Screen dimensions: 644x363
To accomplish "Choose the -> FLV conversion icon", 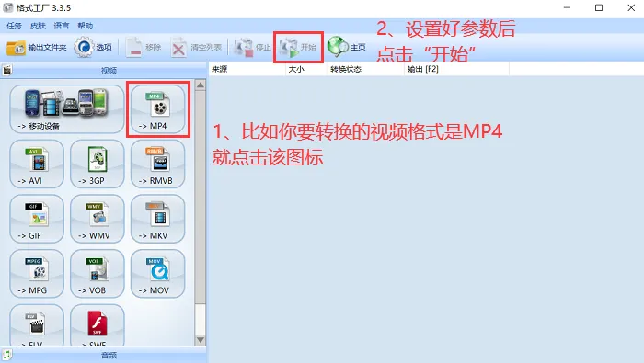I will point(37,325).
